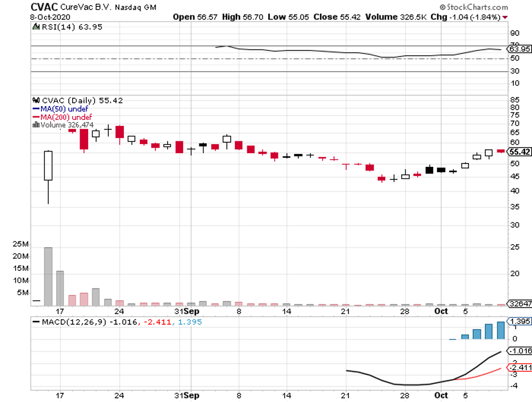Click the Volume 326.5K header value

point(396,17)
